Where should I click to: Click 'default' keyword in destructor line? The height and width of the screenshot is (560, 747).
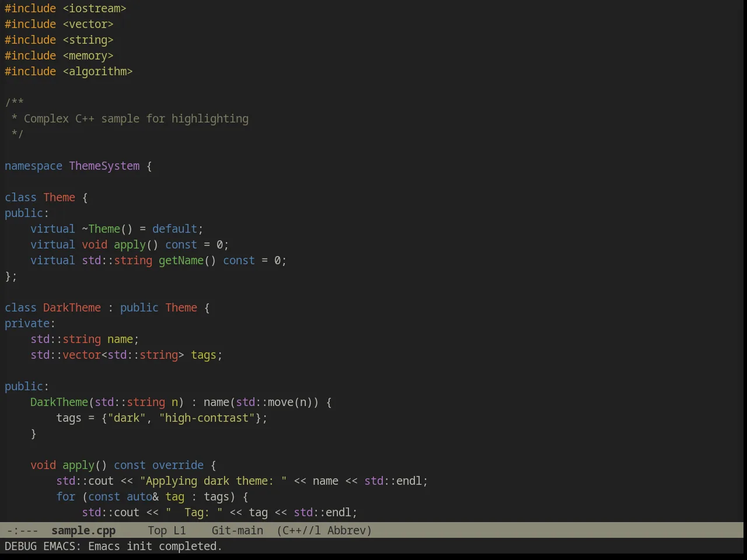[x=174, y=229]
